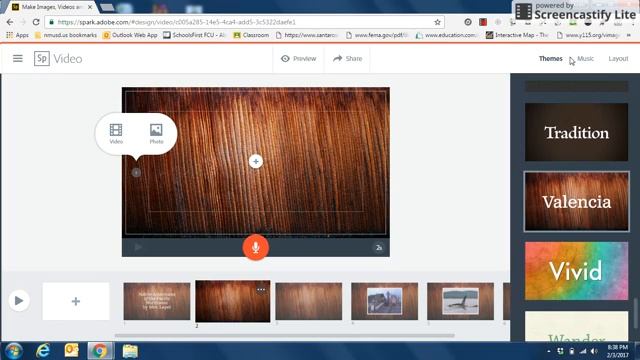The width and height of the screenshot is (640, 360).
Task: Choose the Wander theme
Action: (576, 326)
